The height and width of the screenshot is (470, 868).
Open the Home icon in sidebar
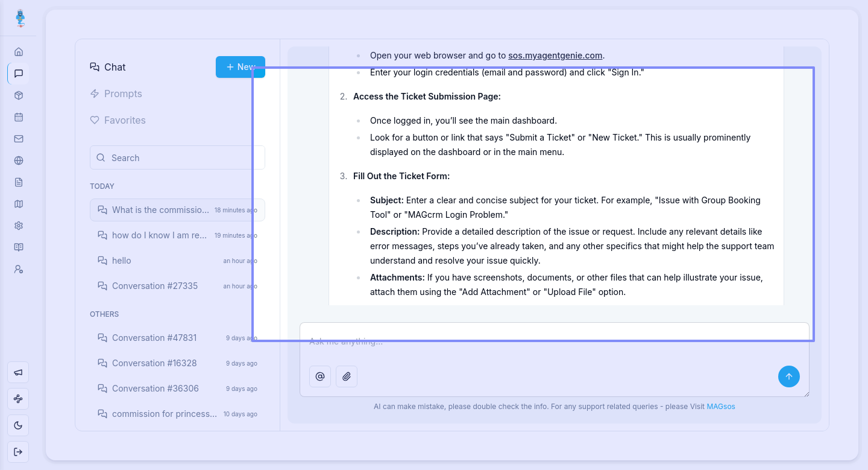19,52
